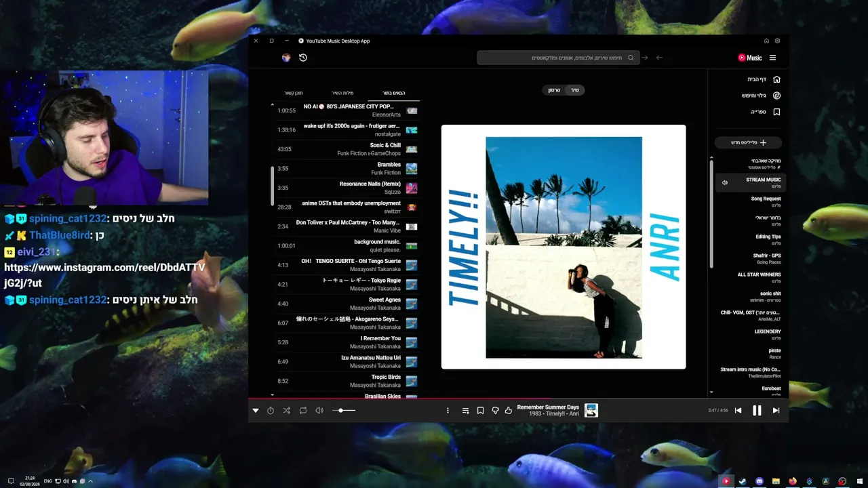This screenshot has height=488, width=868.
Task: Select the תוכן קשור related tab
Action: click(x=294, y=93)
